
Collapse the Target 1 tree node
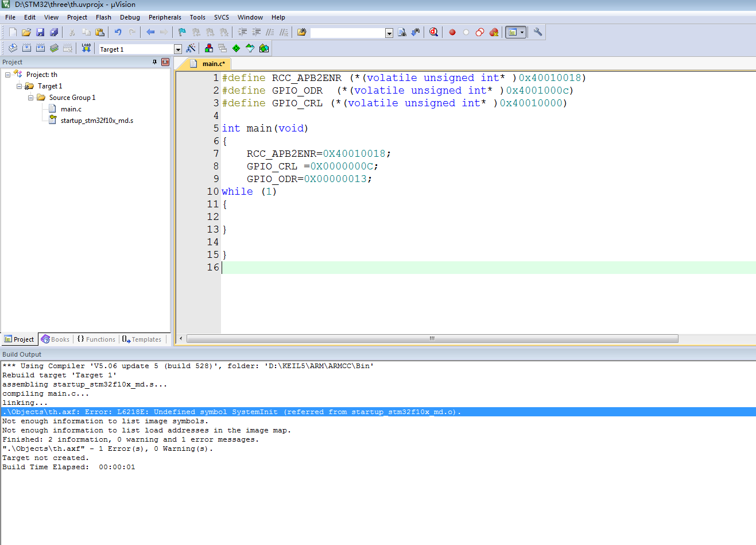(x=19, y=86)
